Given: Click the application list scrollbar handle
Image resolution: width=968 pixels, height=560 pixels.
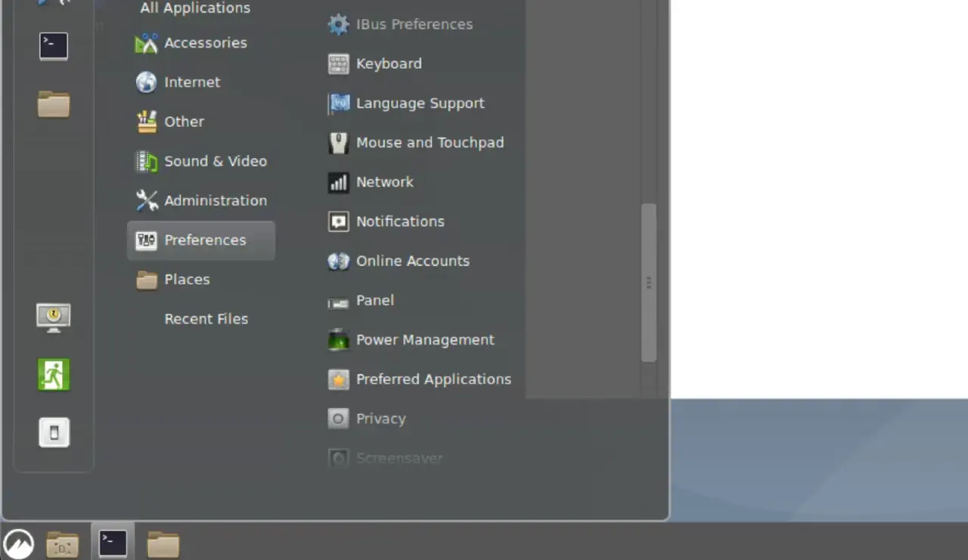Looking at the screenshot, I should tap(649, 283).
